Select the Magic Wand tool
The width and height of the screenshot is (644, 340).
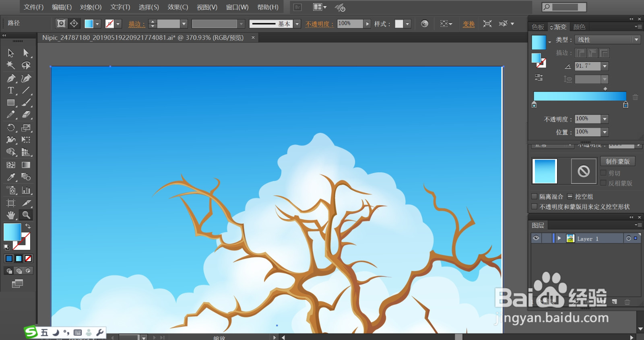11,65
